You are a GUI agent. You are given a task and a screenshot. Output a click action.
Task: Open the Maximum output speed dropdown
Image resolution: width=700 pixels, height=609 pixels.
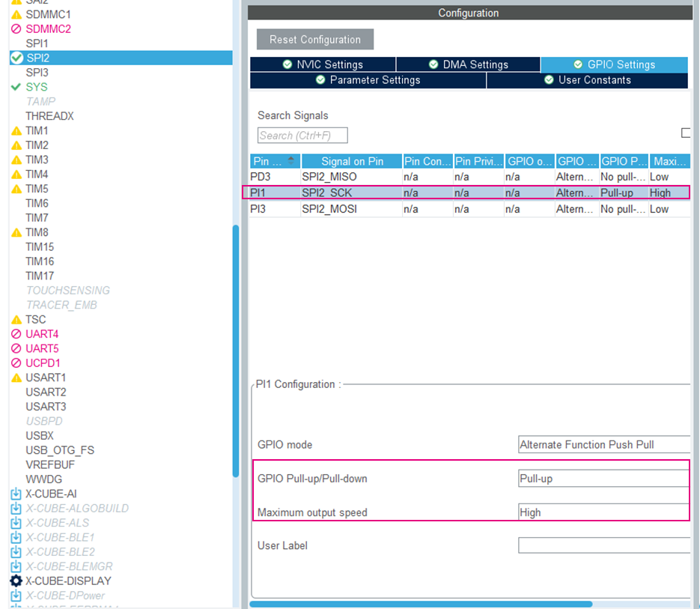604,512
